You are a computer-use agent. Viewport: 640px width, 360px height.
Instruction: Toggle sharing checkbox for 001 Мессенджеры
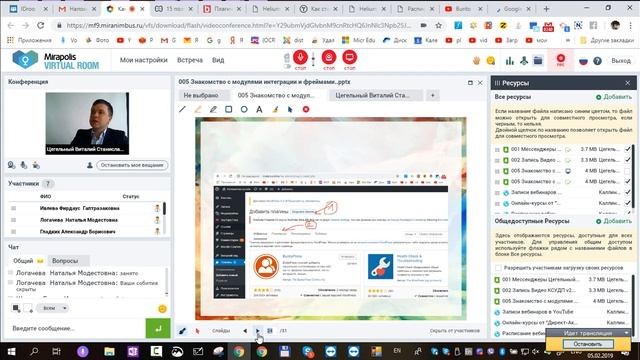(628, 149)
